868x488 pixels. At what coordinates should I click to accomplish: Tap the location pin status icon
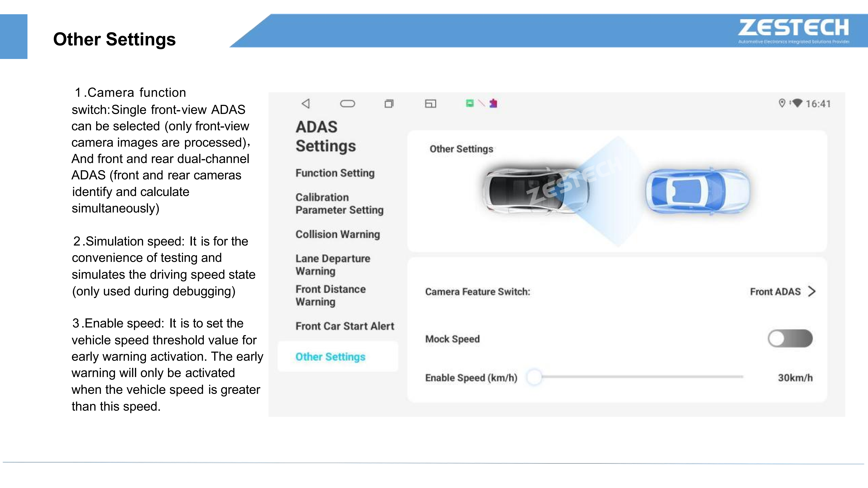point(782,103)
